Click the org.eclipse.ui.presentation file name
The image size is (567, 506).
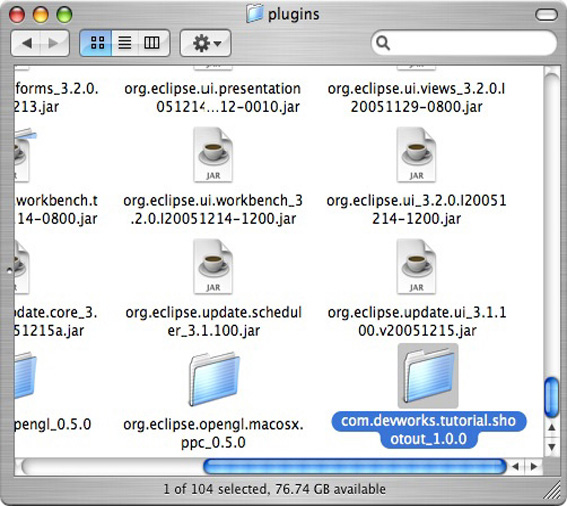click(x=213, y=98)
